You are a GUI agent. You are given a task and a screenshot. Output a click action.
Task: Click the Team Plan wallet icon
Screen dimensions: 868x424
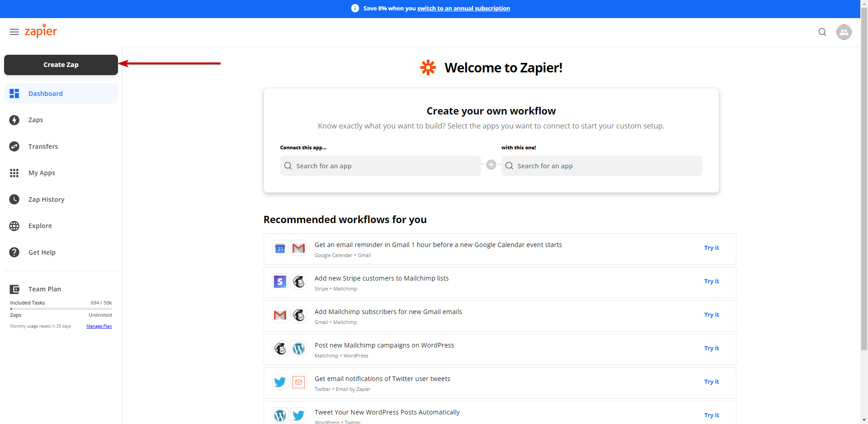(14, 289)
